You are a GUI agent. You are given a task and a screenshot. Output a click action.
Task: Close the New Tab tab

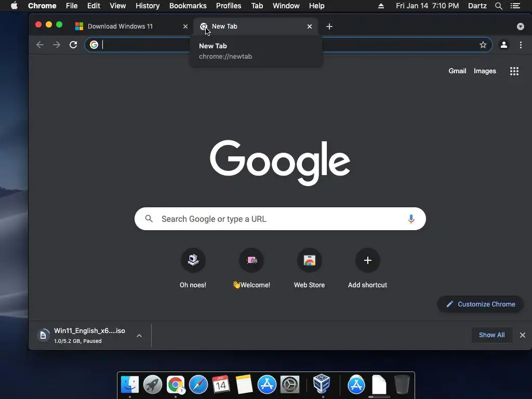click(310, 26)
